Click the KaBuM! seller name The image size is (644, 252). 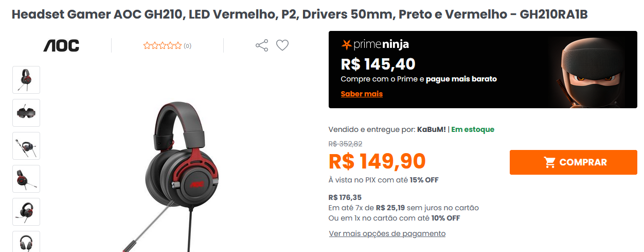(x=431, y=129)
